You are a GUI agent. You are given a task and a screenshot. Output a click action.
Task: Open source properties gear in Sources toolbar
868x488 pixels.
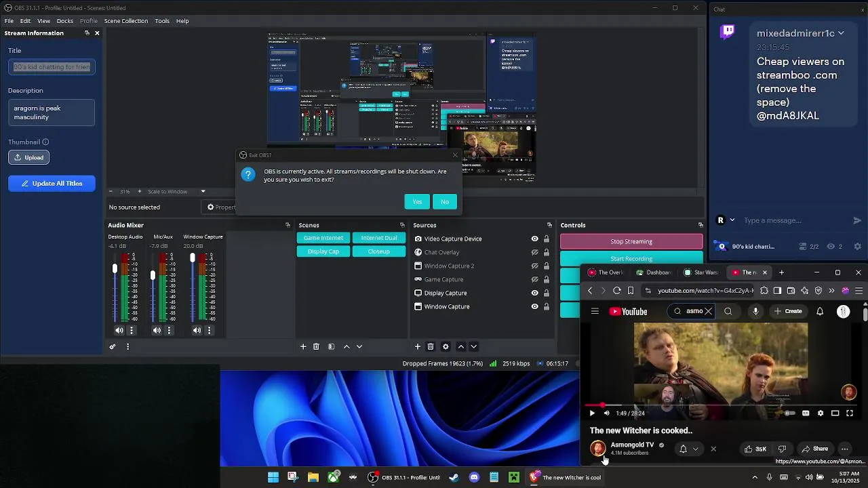[x=446, y=346]
